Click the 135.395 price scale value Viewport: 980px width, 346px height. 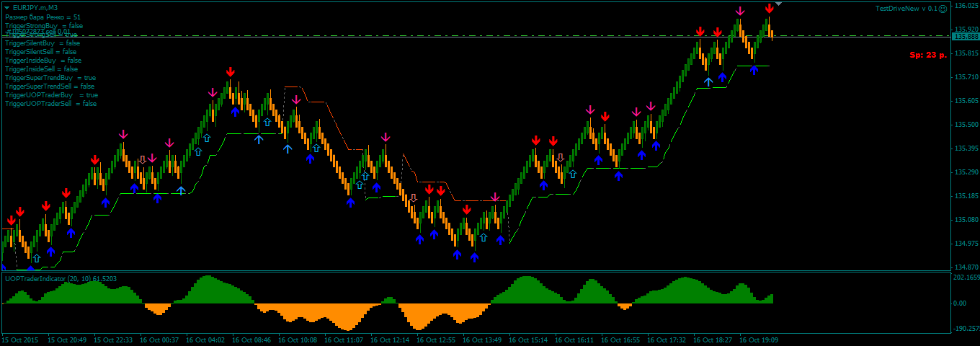click(x=966, y=148)
